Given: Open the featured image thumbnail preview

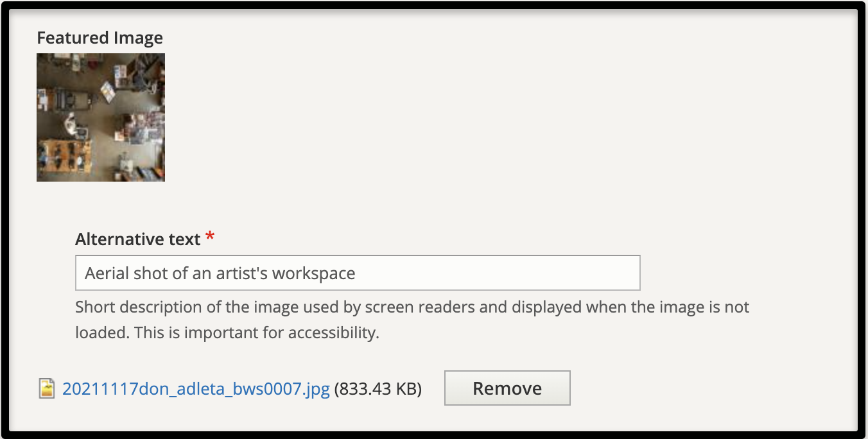Looking at the screenshot, I should [x=101, y=117].
